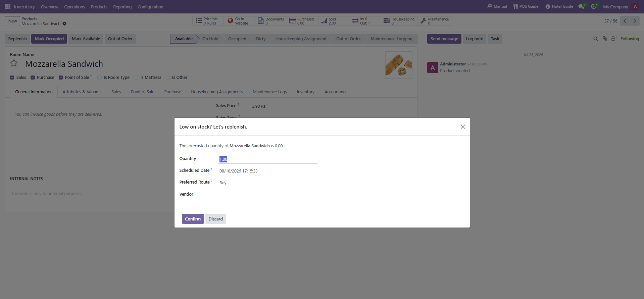Toggle the Purchase checkbox
The image size is (644, 299).
pos(33,78)
